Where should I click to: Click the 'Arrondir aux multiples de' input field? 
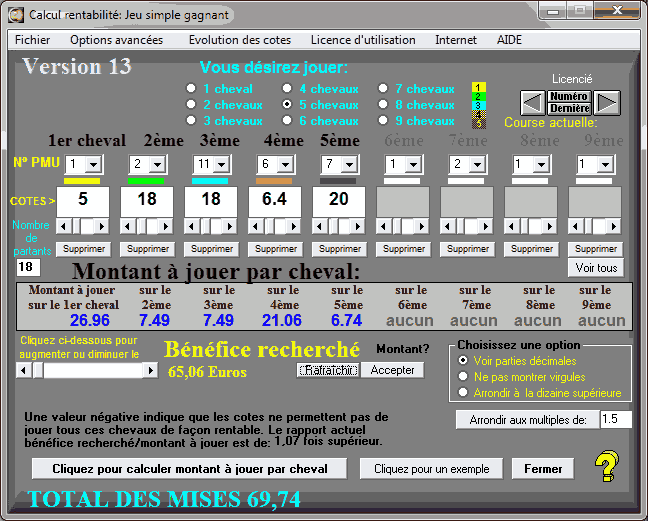point(615,420)
